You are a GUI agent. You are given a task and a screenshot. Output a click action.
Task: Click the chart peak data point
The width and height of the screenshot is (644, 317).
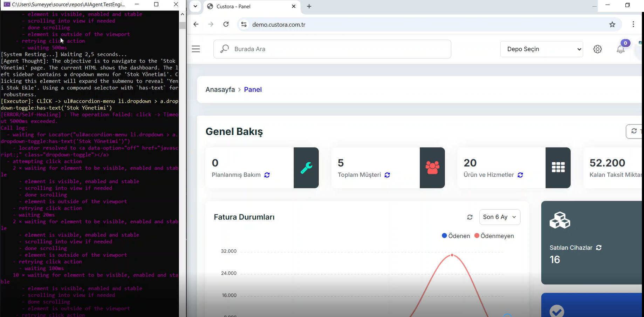point(452,255)
